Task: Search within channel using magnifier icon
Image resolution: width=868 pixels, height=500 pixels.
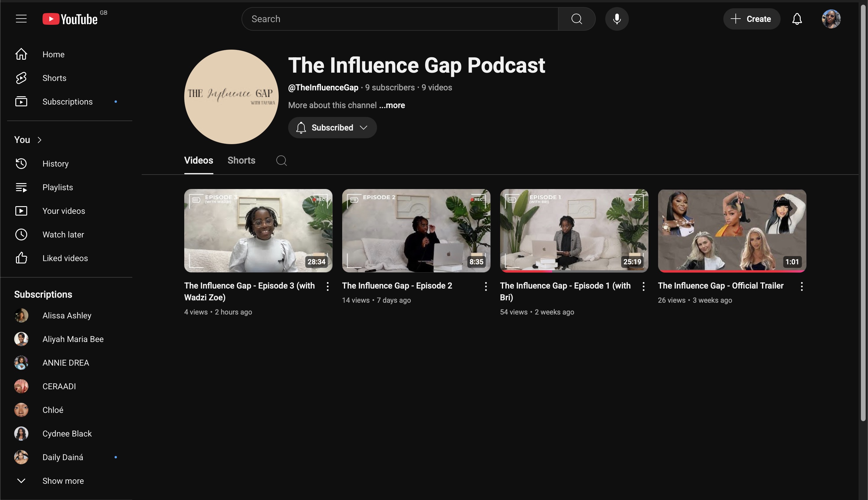Action: [281, 160]
